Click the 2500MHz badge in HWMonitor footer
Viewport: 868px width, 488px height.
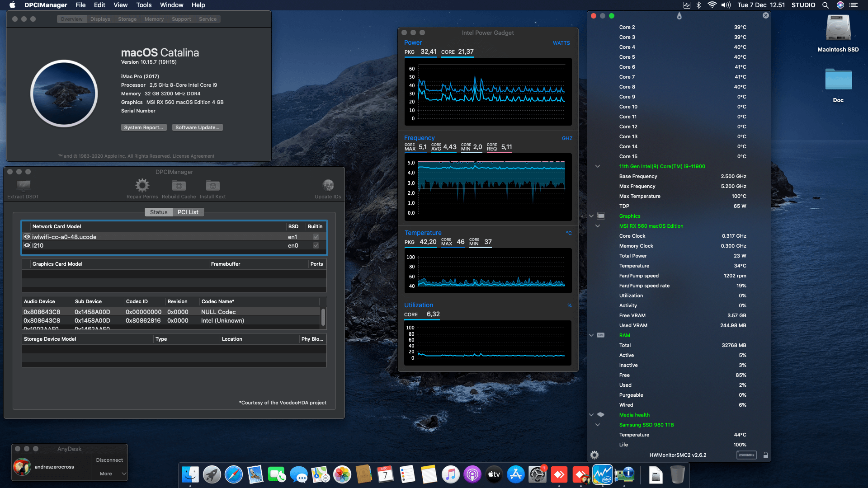coord(746,455)
